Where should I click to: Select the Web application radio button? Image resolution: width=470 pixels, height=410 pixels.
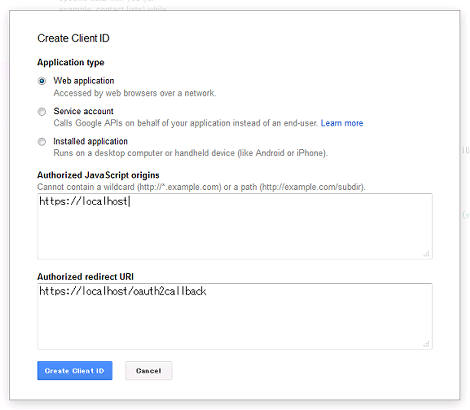click(42, 81)
